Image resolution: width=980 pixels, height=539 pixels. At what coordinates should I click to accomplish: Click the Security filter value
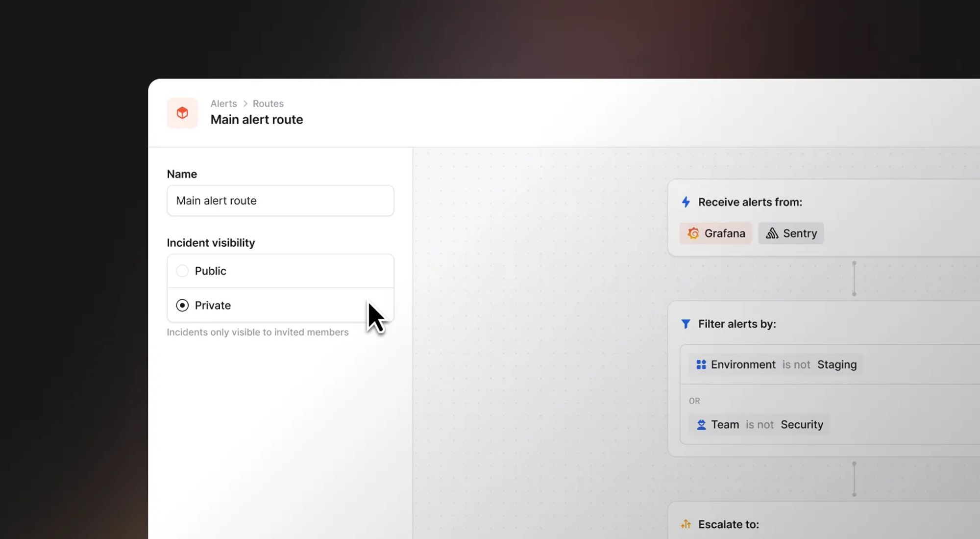pyautogui.click(x=802, y=425)
